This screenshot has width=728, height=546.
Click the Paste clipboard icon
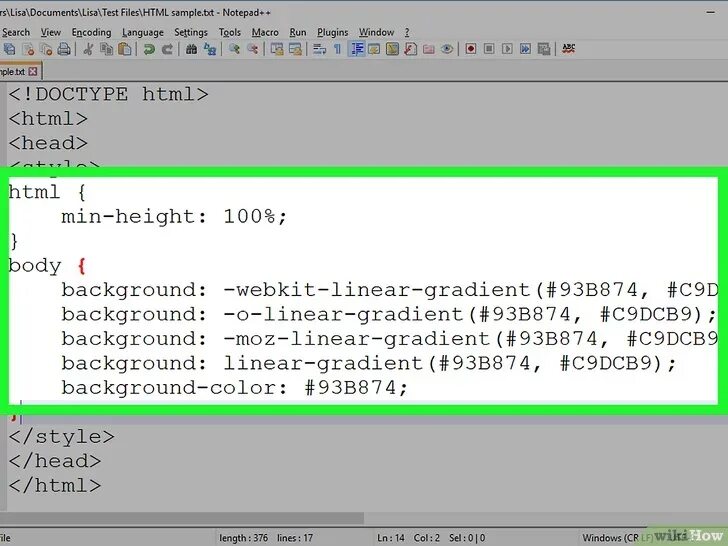click(124, 49)
